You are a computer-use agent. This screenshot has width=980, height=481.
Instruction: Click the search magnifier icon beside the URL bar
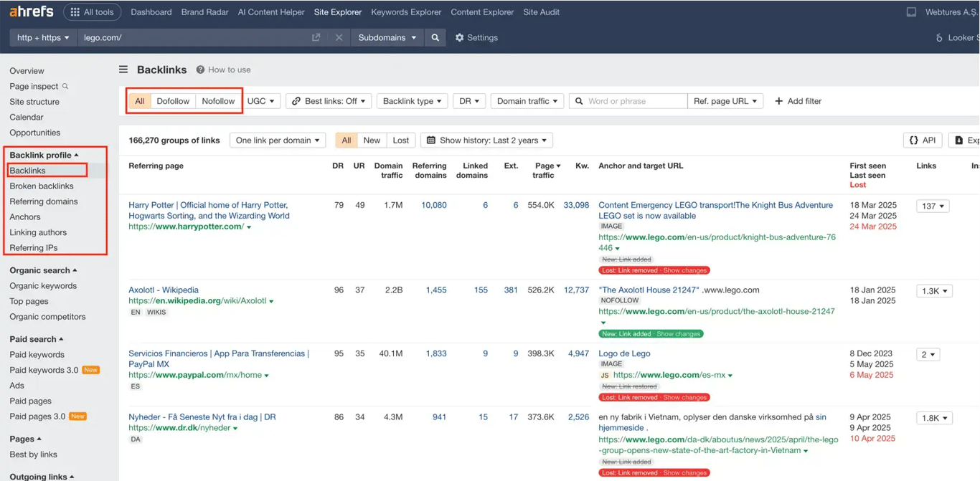(x=435, y=37)
